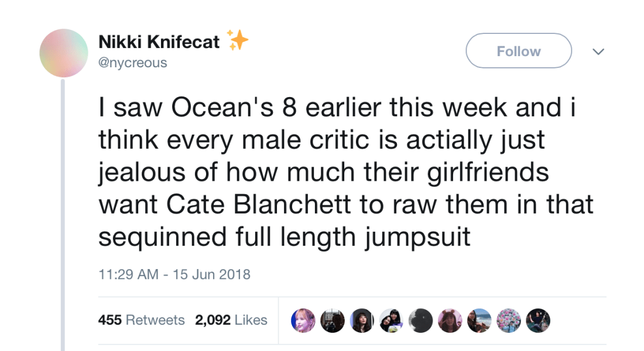
Task: Click the fifth liker avatar, black-and-gray image
Action: click(420, 321)
